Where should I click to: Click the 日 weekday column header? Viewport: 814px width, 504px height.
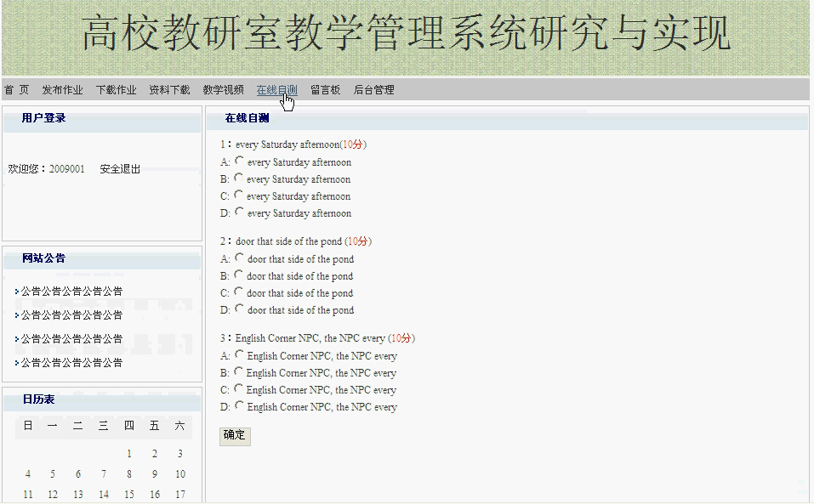click(x=28, y=426)
